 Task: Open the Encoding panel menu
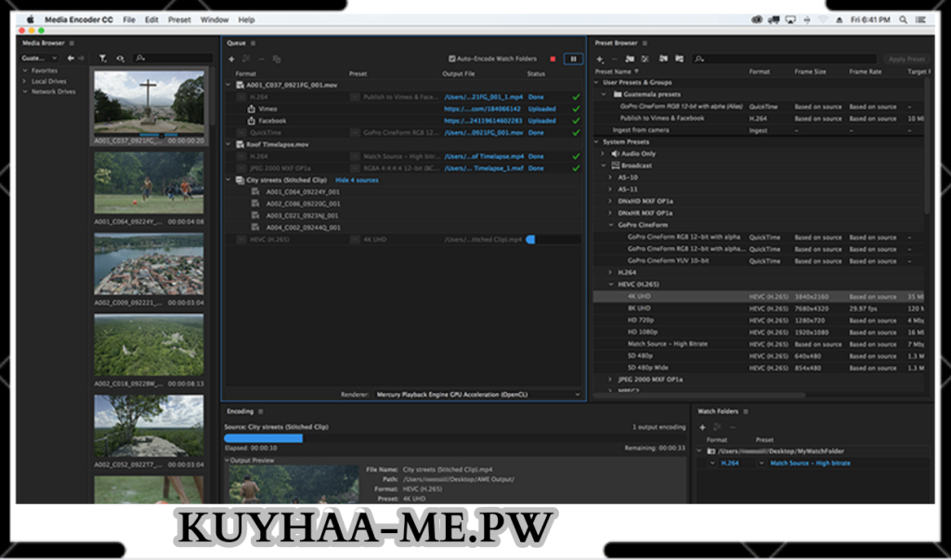click(260, 411)
